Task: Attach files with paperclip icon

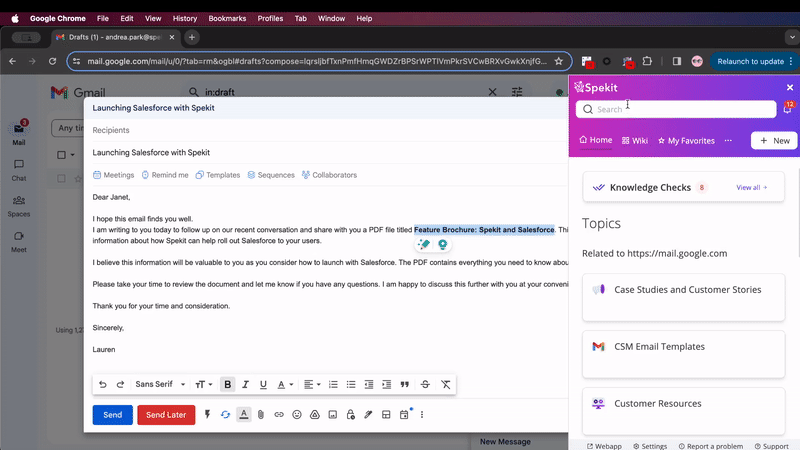Action: tap(261, 415)
